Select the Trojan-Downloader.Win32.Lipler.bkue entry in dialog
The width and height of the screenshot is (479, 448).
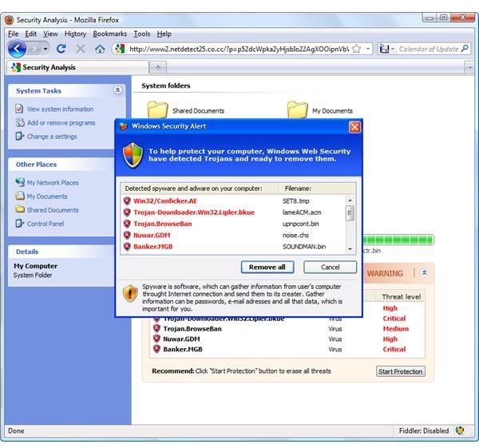(x=194, y=212)
